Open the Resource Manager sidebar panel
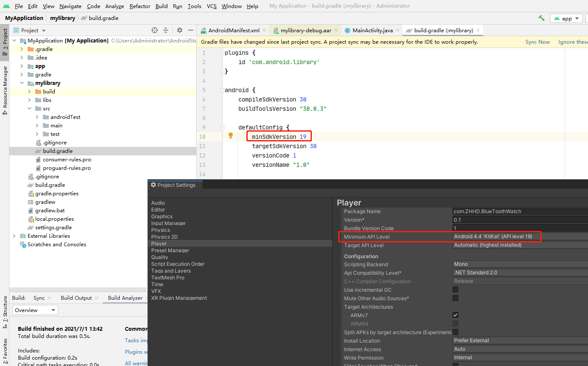588x366 pixels. tap(5, 83)
